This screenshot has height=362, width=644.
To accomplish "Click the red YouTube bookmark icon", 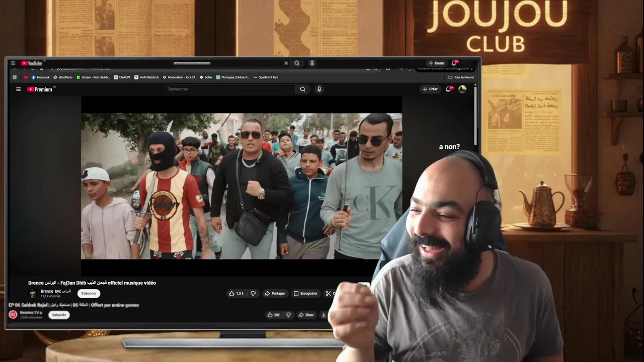I will click(25, 77).
